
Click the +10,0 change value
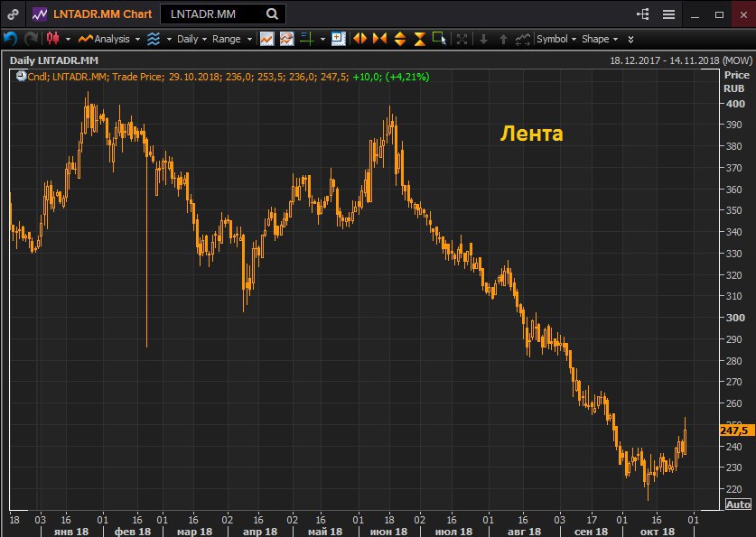pyautogui.click(x=367, y=77)
